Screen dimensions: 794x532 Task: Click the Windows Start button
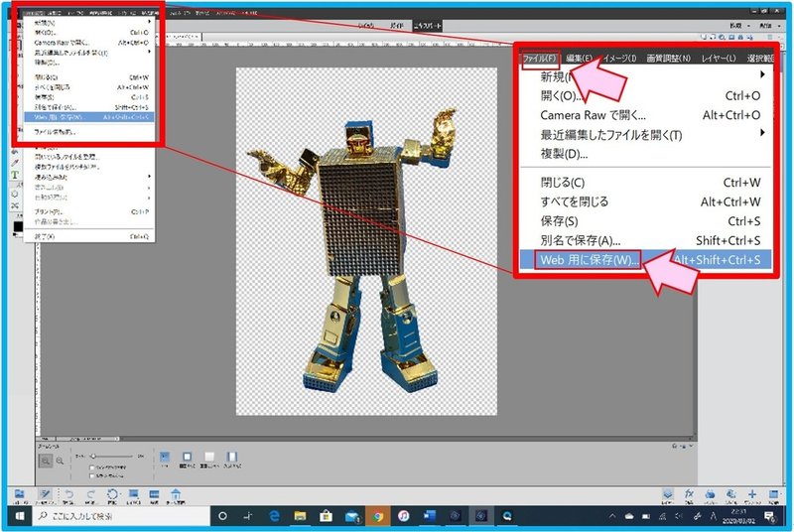(20, 516)
